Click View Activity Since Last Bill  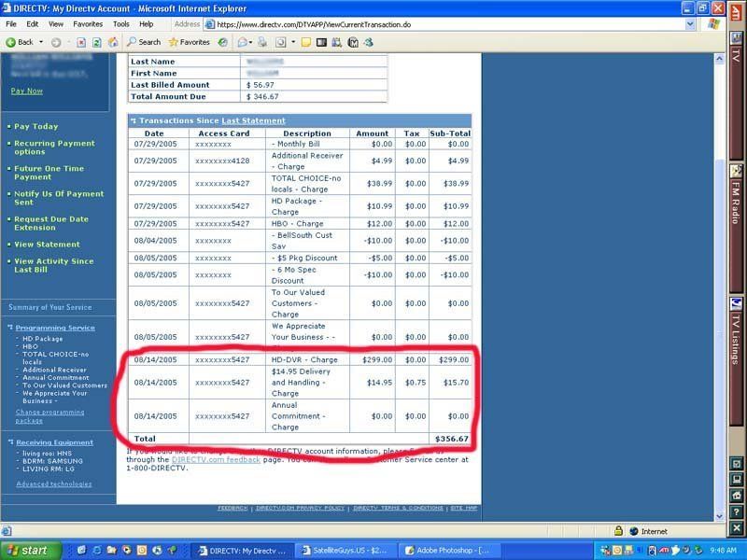54,265
